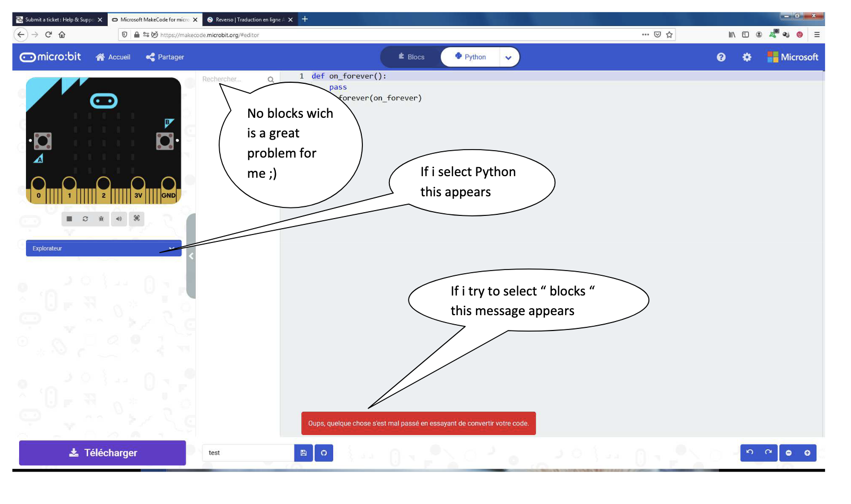Open a new browser tab
This screenshot has width=851, height=504.
(305, 19)
